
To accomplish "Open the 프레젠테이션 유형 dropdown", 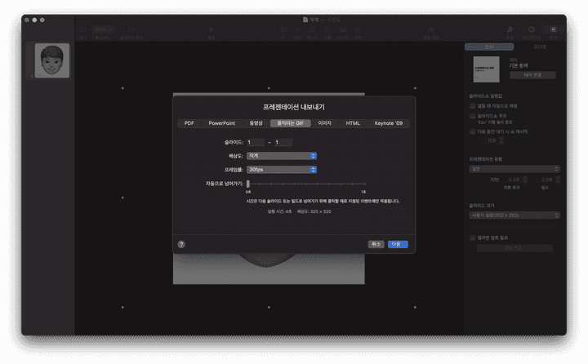I will 514,169.
